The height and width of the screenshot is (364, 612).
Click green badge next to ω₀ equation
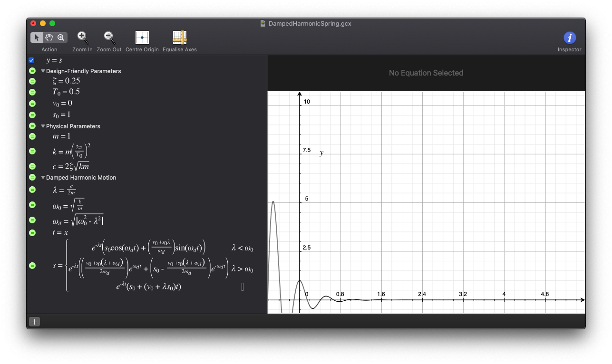point(32,205)
